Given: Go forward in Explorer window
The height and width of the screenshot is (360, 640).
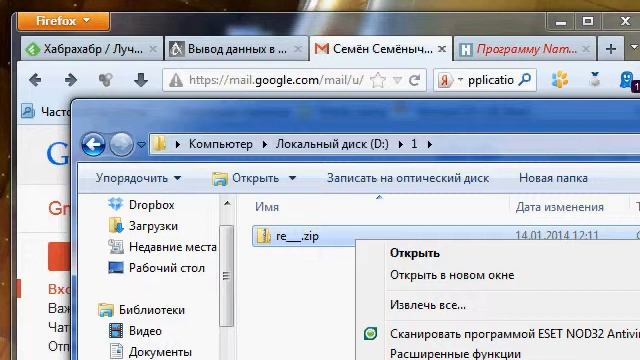Looking at the screenshot, I should (x=121, y=144).
